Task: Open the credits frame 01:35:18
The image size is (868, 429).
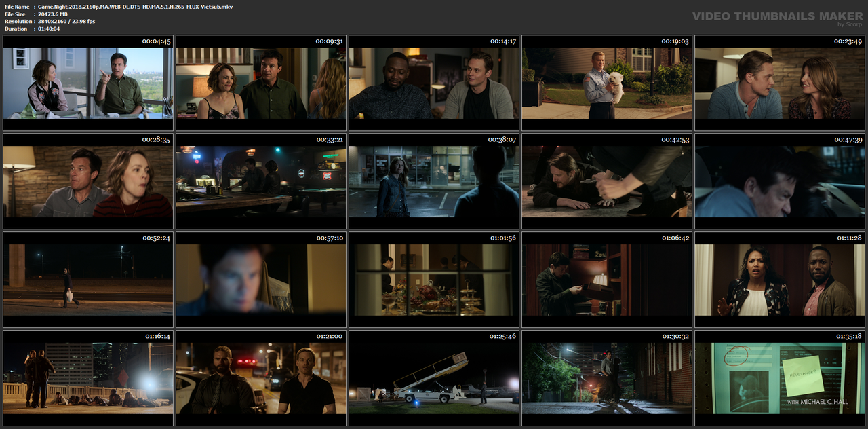Action: (x=780, y=378)
